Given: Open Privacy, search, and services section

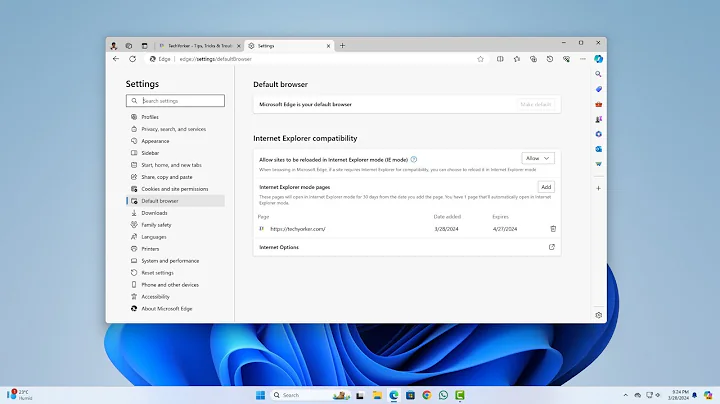Looking at the screenshot, I should tap(175, 129).
